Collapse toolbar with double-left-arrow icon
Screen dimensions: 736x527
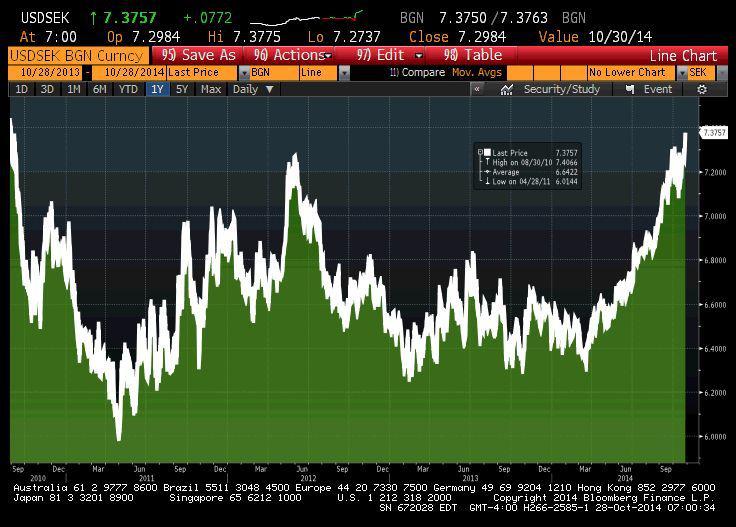point(477,89)
